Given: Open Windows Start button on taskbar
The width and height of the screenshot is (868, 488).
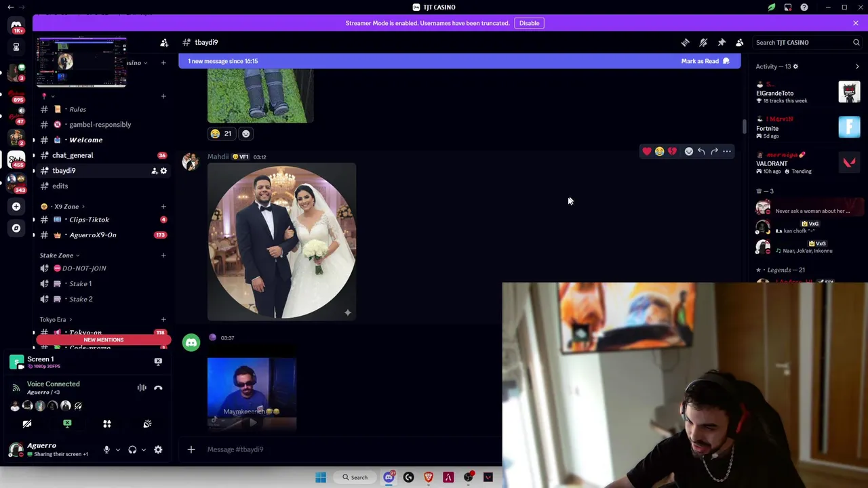Looking at the screenshot, I should tap(321, 477).
